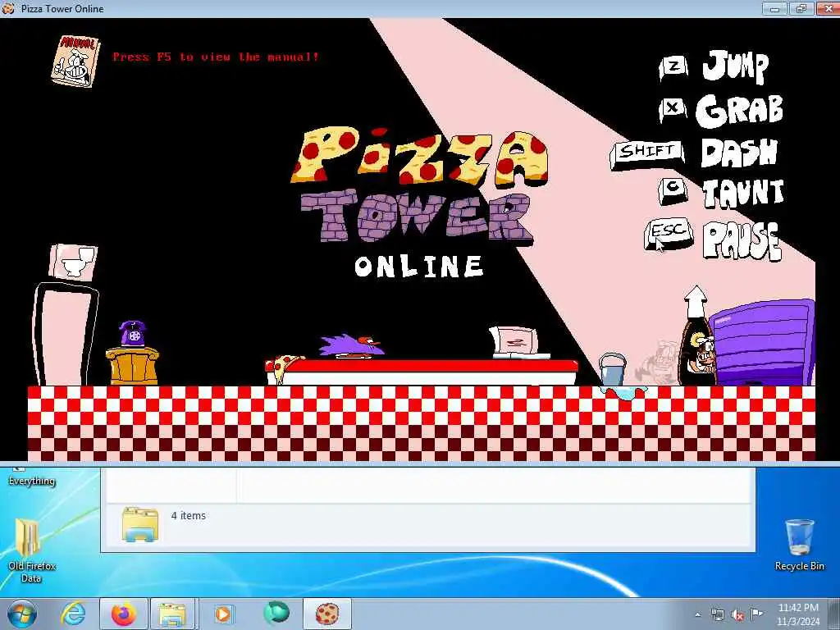
Task: Click the Esc key icon beside Pause
Action: [x=669, y=233]
